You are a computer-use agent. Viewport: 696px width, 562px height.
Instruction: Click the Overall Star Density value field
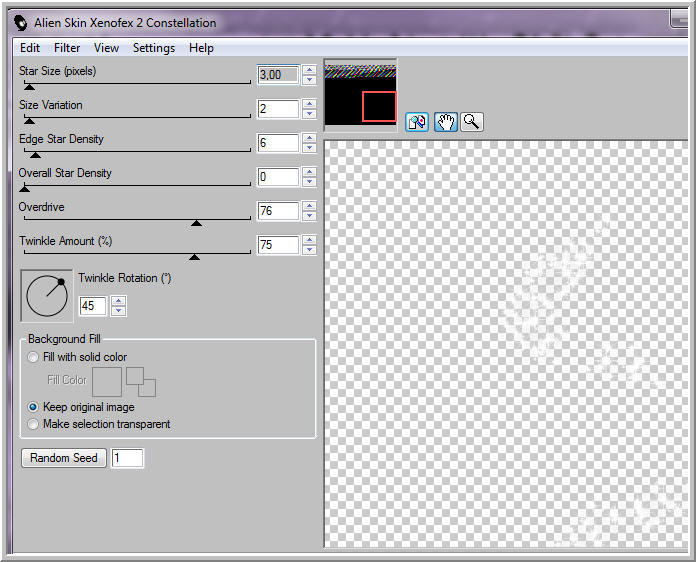coord(278,177)
